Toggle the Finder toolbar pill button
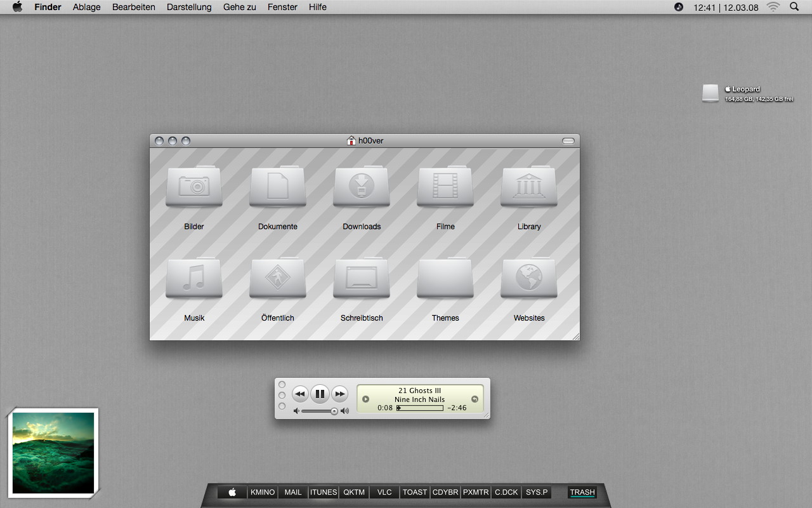 click(x=568, y=140)
